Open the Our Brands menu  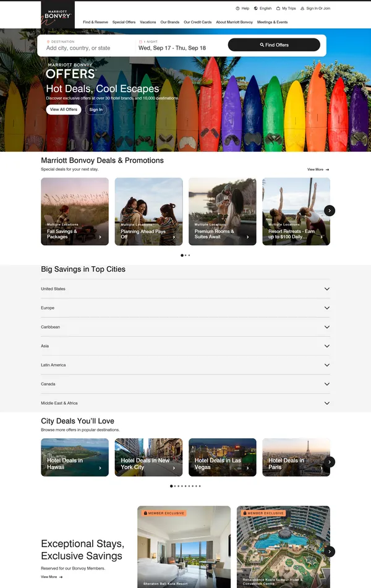click(x=169, y=22)
